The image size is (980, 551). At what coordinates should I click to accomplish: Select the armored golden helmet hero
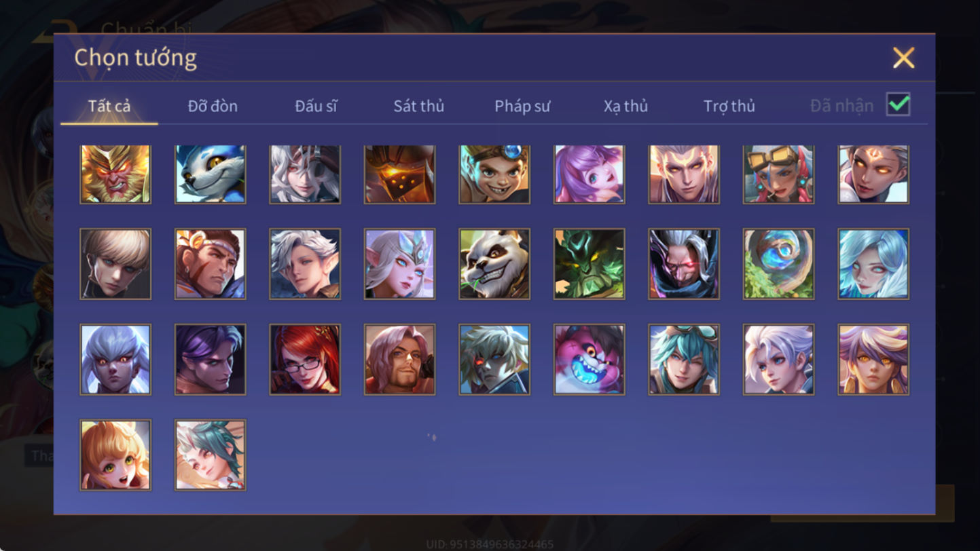pyautogui.click(x=399, y=174)
